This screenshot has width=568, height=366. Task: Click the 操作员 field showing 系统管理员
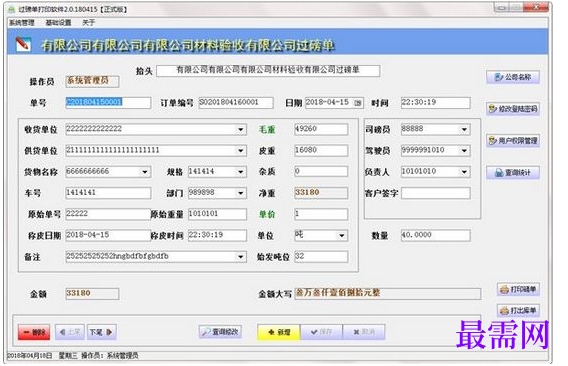[92, 81]
